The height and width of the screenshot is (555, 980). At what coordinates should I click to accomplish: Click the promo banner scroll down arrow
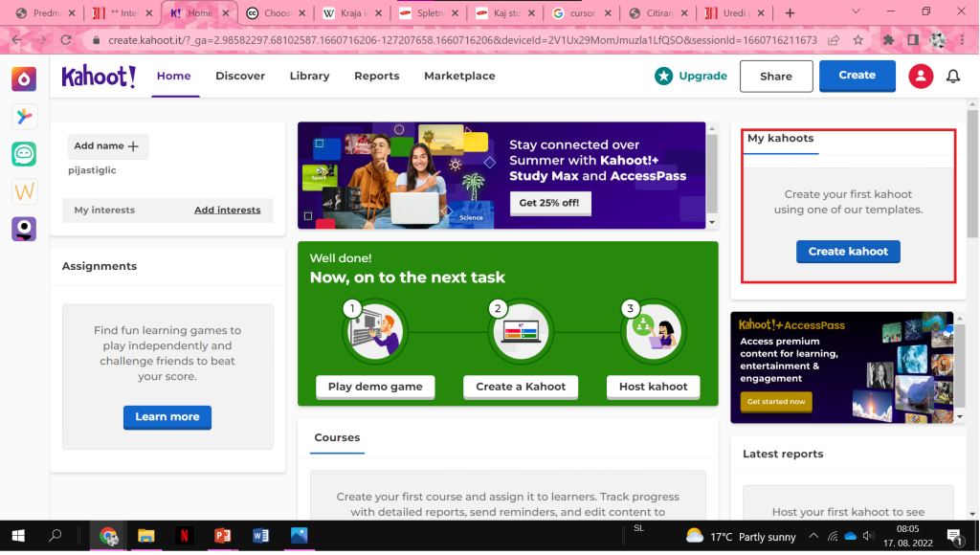(x=712, y=223)
